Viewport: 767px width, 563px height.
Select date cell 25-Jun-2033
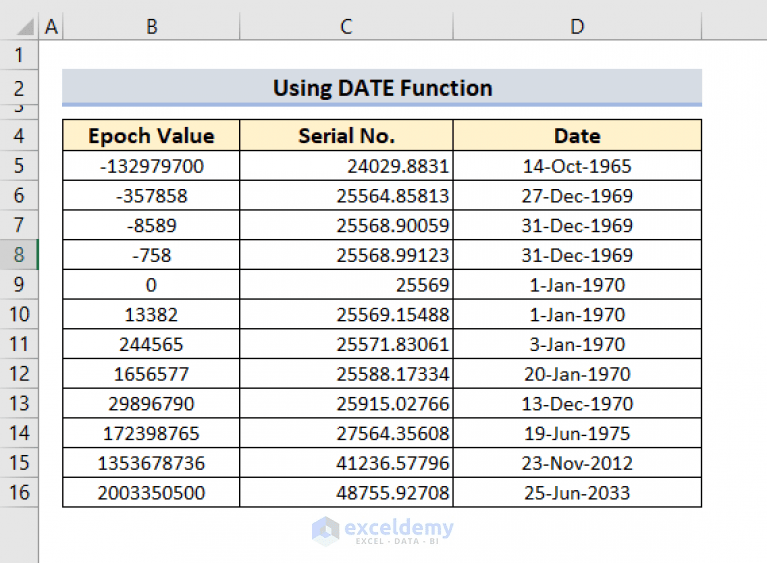pos(577,493)
